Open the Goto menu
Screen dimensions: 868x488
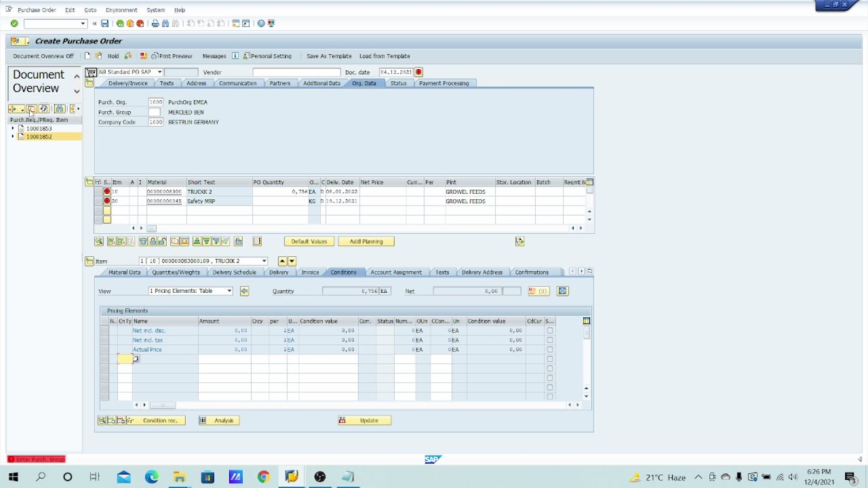(x=90, y=10)
